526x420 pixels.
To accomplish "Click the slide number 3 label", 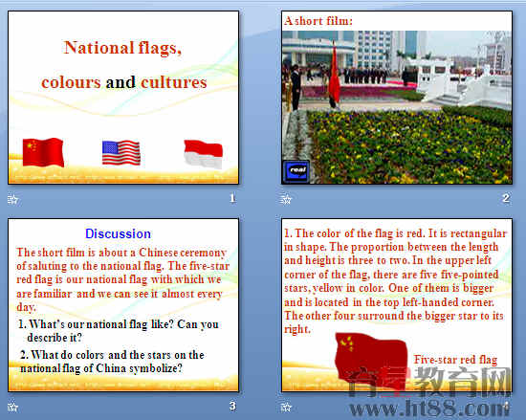I will [x=232, y=406].
